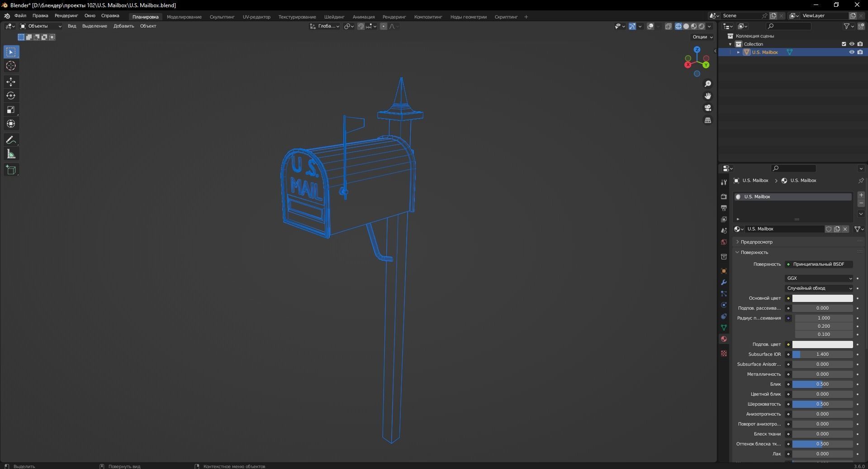Activate the Select Box tool

click(11, 52)
